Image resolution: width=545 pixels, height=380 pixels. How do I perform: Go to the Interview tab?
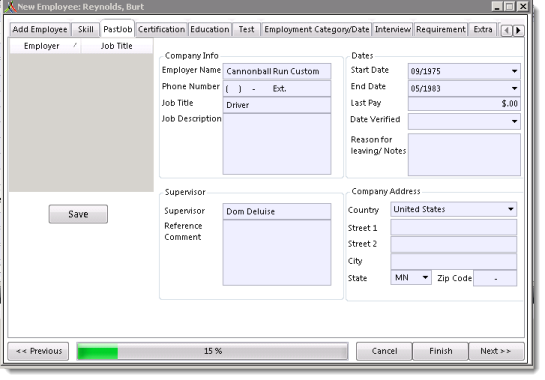[393, 30]
